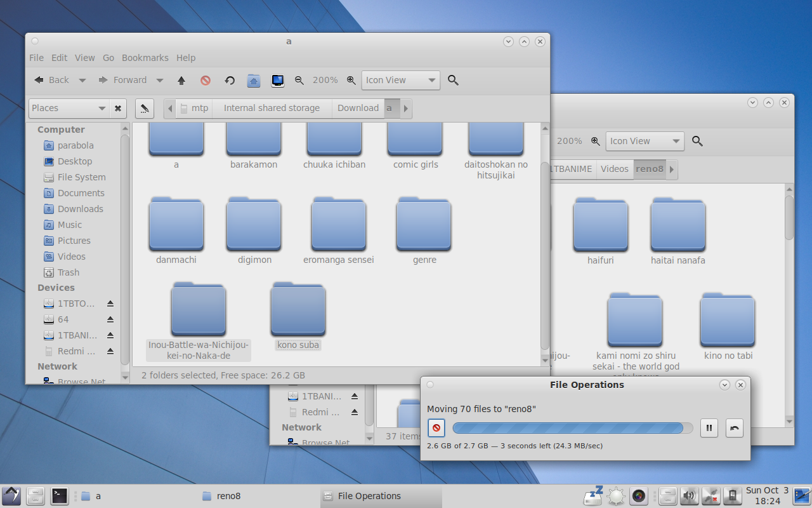Open Icon View dropdown in reno8 window

pyautogui.click(x=645, y=141)
